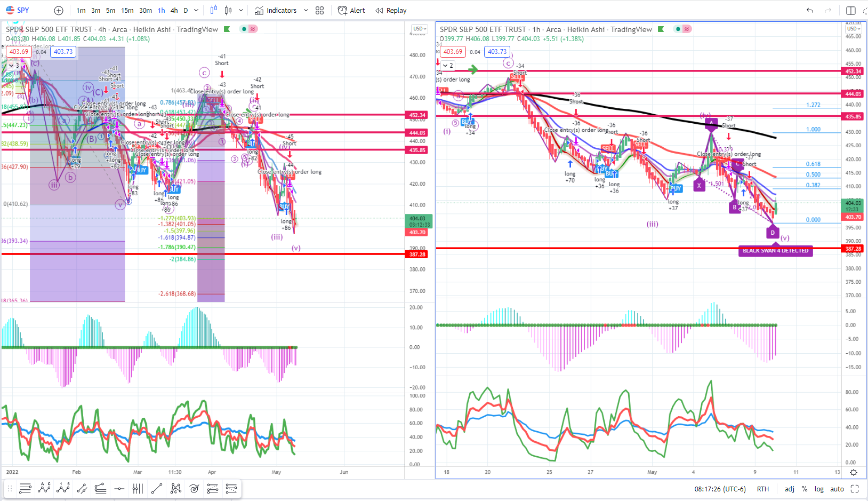Open the Indicators dialog

point(276,11)
